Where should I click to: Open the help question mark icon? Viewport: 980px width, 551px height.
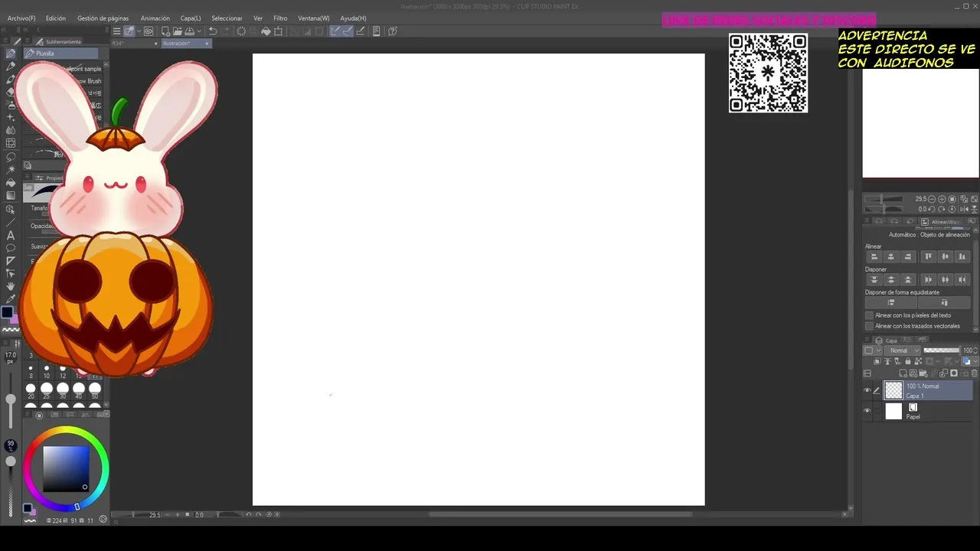(x=392, y=31)
